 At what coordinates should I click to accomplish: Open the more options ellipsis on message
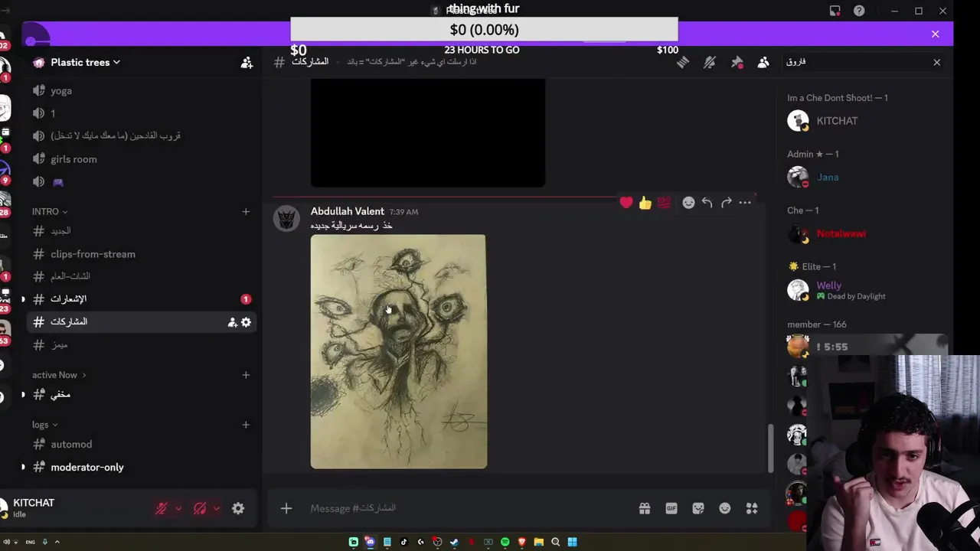coord(745,203)
